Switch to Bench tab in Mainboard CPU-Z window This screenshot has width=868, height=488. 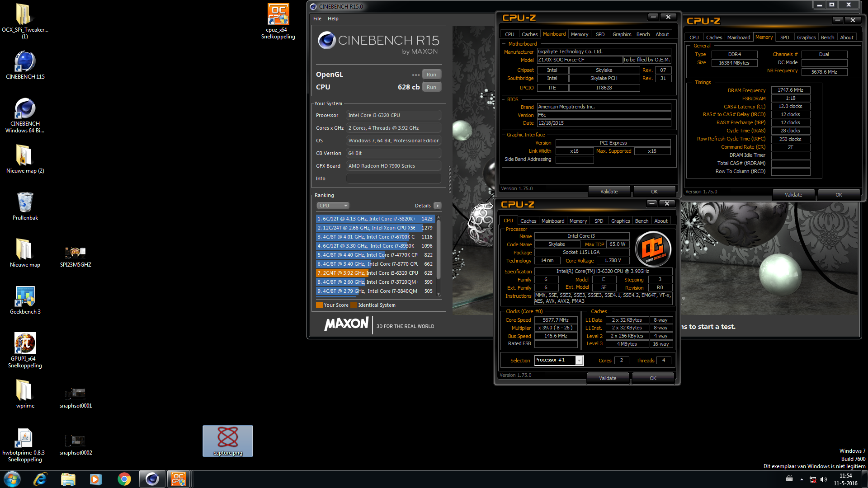point(643,34)
